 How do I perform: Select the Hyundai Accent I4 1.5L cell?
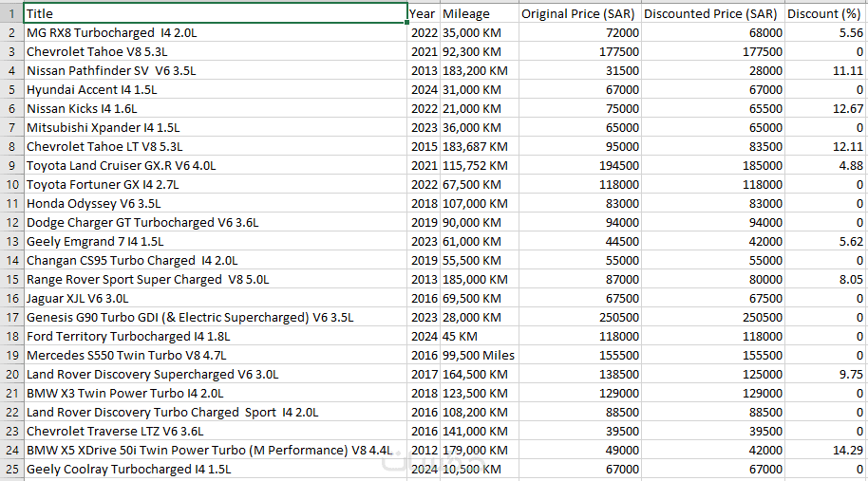click(216, 89)
